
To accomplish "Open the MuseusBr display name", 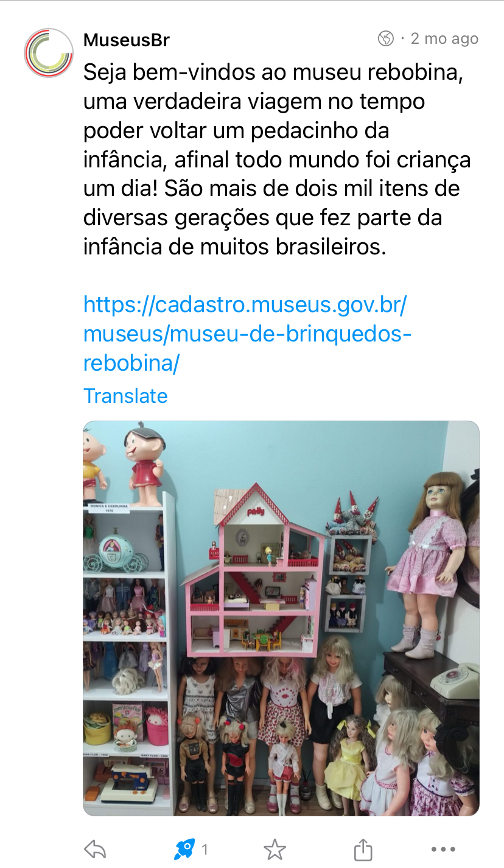I will (x=127, y=40).
